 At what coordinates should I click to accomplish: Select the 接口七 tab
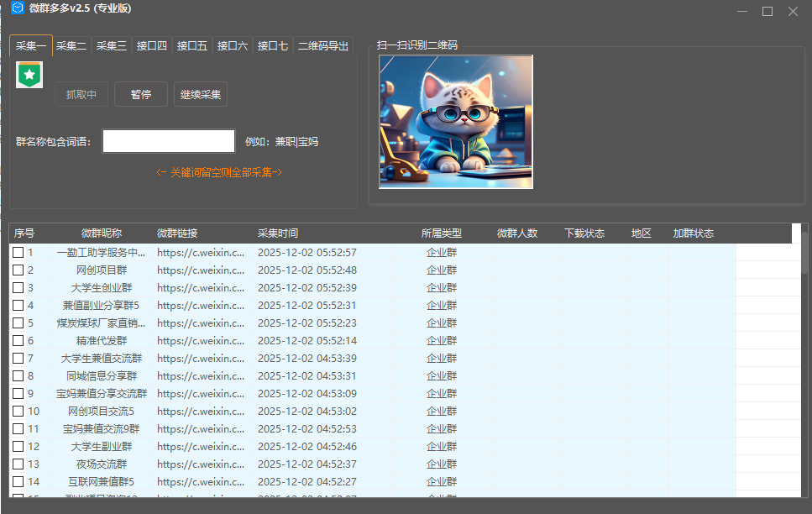[x=272, y=46]
